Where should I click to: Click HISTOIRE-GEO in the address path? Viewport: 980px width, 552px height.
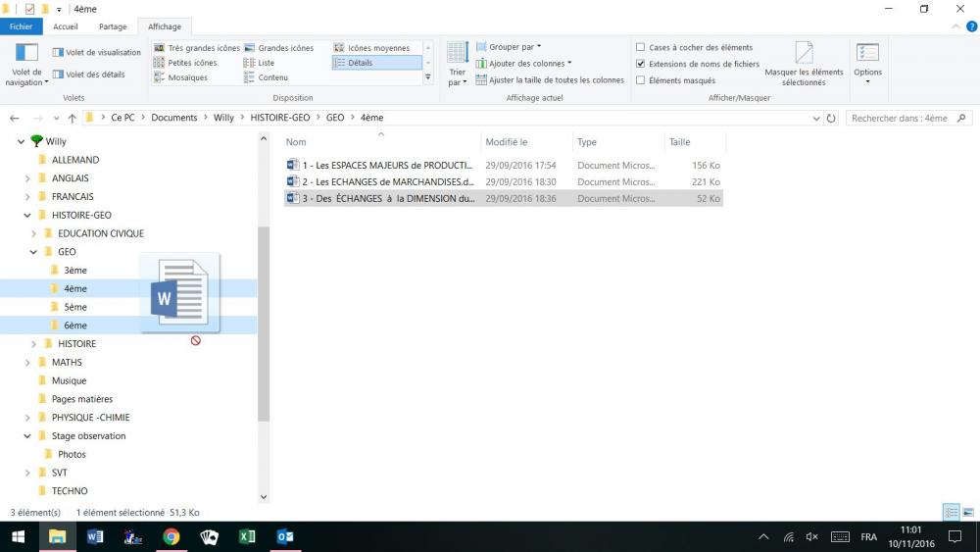pyautogui.click(x=280, y=118)
